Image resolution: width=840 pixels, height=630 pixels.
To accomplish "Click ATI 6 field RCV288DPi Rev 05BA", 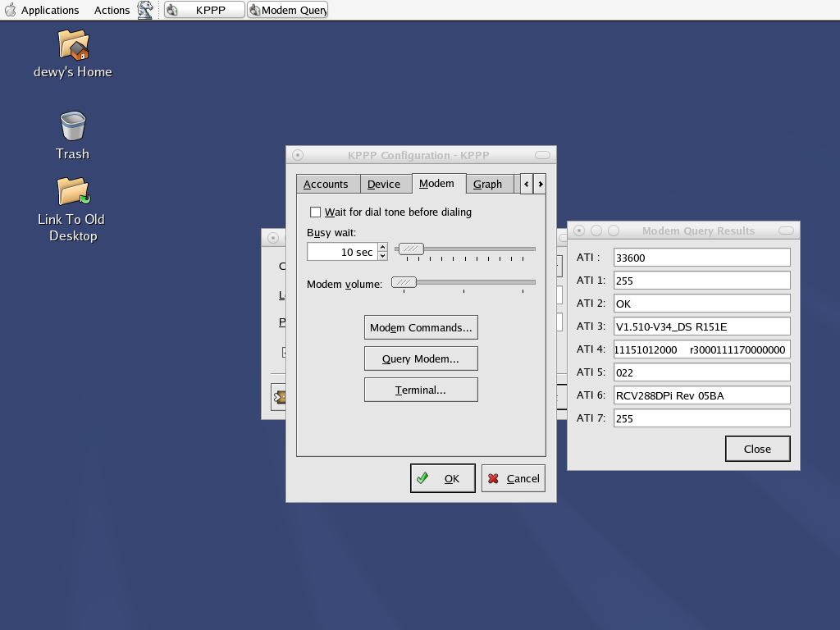I will [x=702, y=395].
